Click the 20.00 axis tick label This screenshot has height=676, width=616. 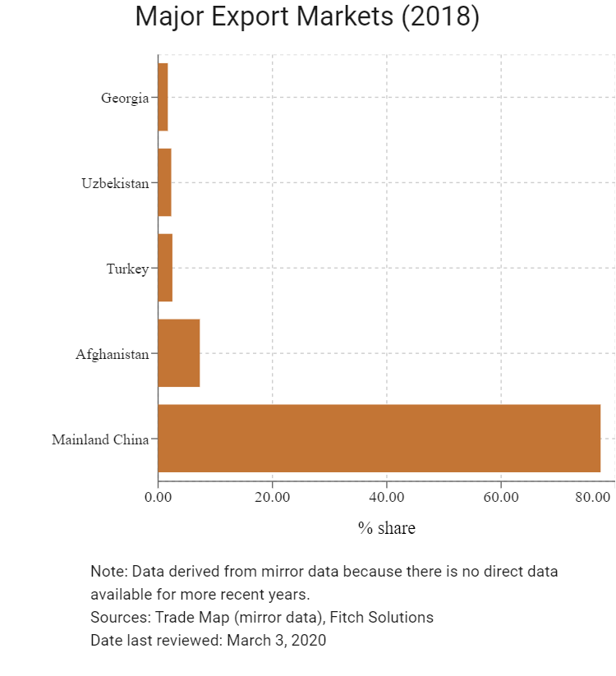pos(272,497)
